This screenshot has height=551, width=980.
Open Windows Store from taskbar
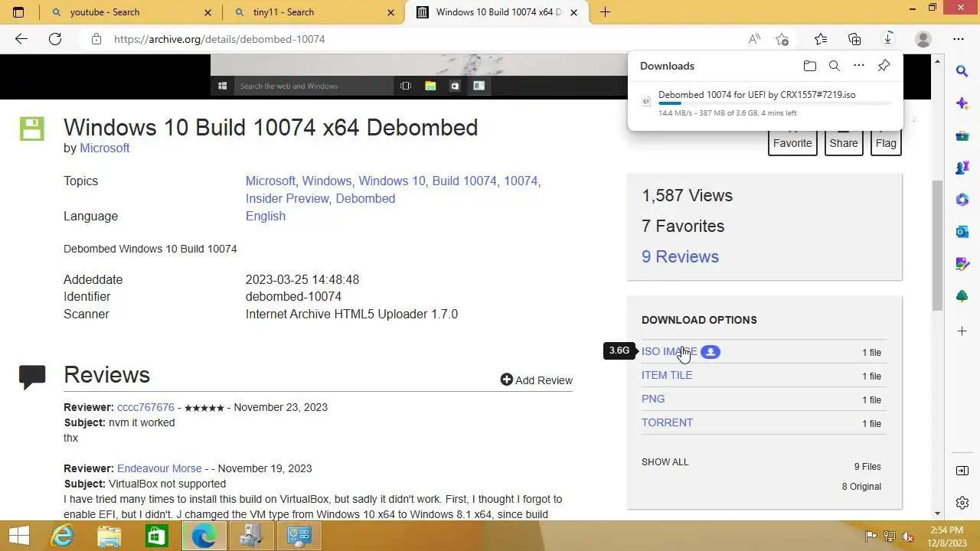[156, 536]
